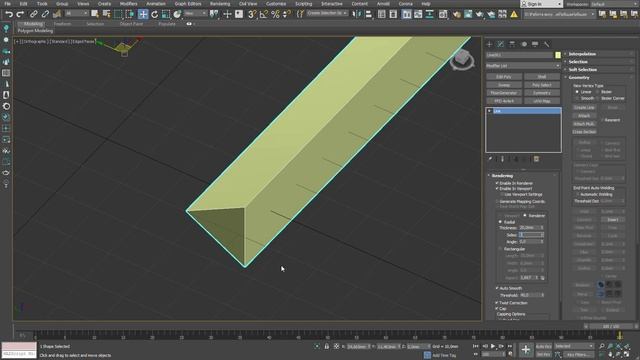The image size is (640, 360).
Task: Open the Rendering menu
Action: click(220, 4)
